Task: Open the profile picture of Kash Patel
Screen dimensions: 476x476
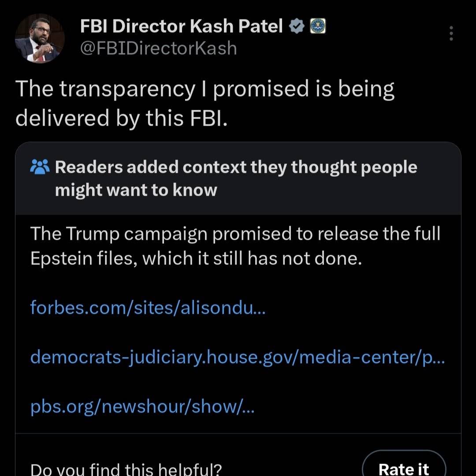Action: (40, 38)
